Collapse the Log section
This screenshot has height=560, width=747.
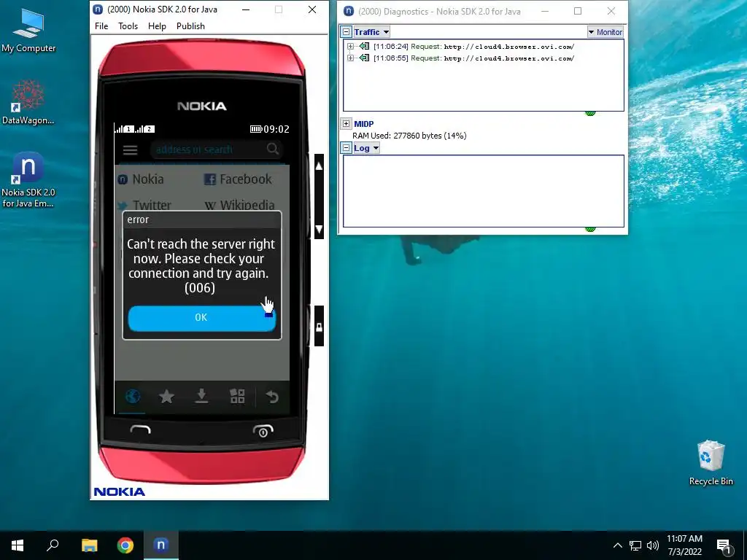347,147
